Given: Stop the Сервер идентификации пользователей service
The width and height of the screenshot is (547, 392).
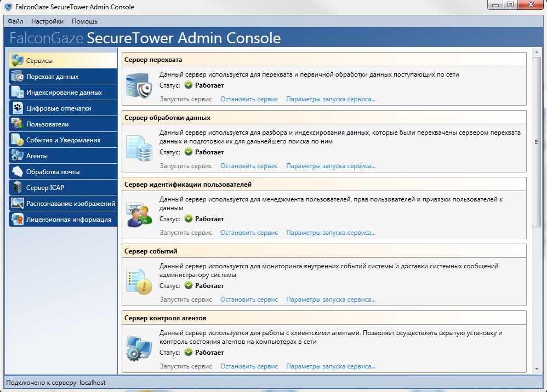Looking at the screenshot, I should (x=249, y=233).
